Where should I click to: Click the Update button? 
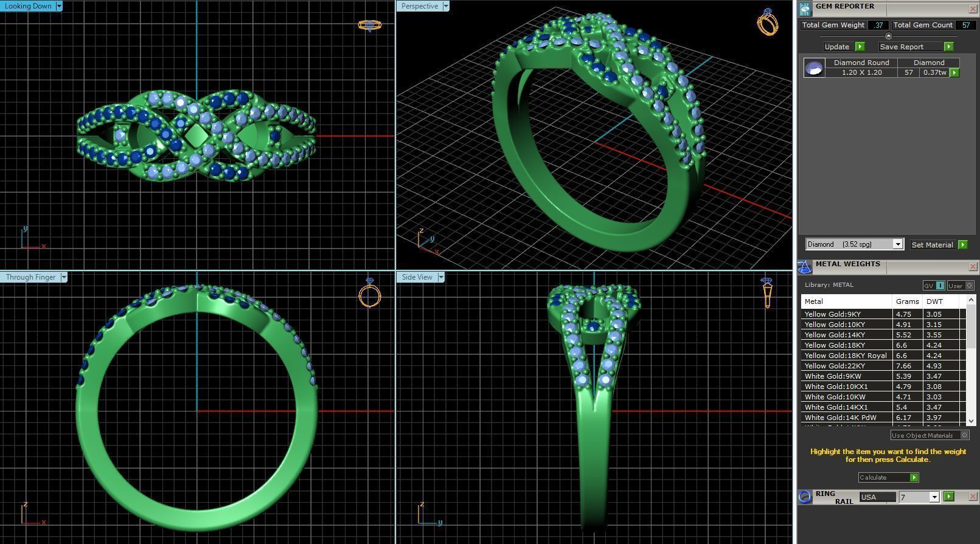[838, 47]
